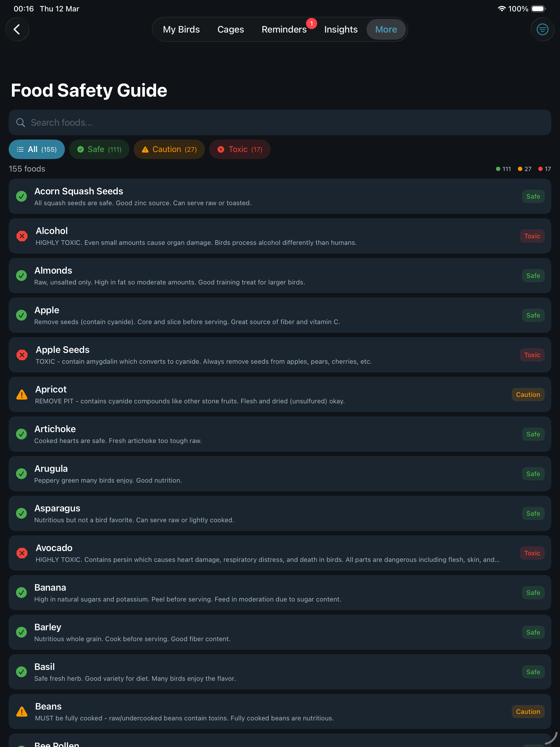Tap the Toxic label on Avocado row
This screenshot has width=560, height=747.
pos(532,553)
